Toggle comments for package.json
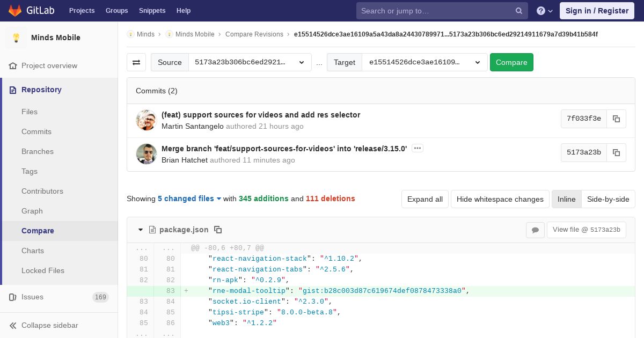644x338 pixels. point(535,230)
